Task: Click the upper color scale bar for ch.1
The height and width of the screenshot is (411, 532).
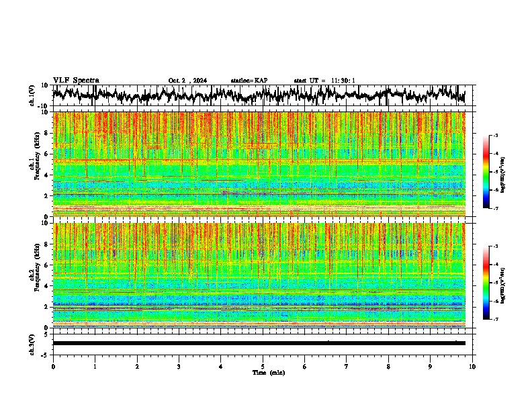Action: point(486,172)
